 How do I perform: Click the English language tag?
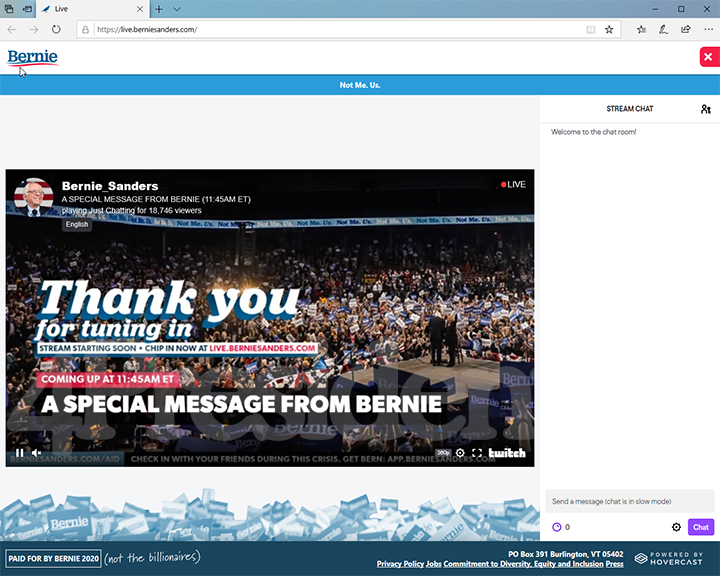77,224
